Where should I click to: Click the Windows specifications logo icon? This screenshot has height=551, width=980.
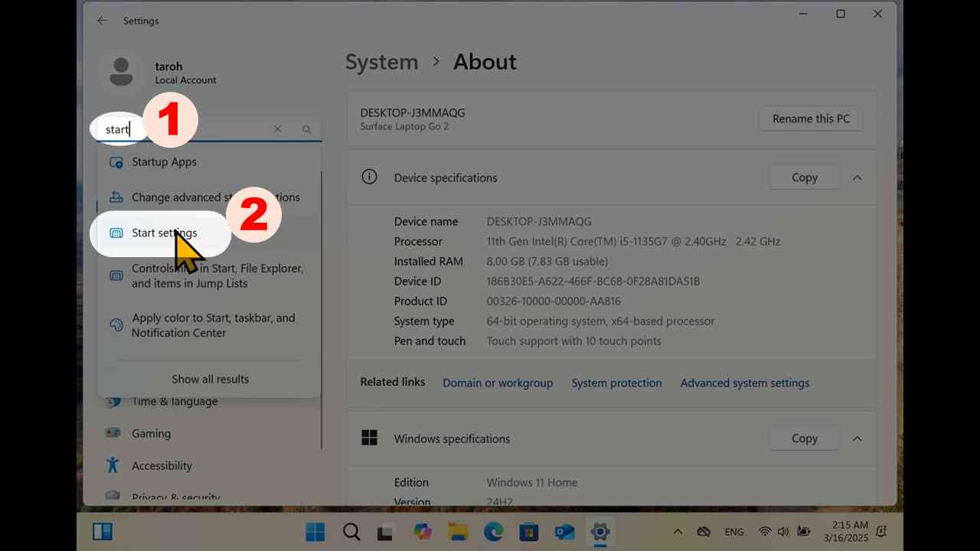pyautogui.click(x=369, y=438)
